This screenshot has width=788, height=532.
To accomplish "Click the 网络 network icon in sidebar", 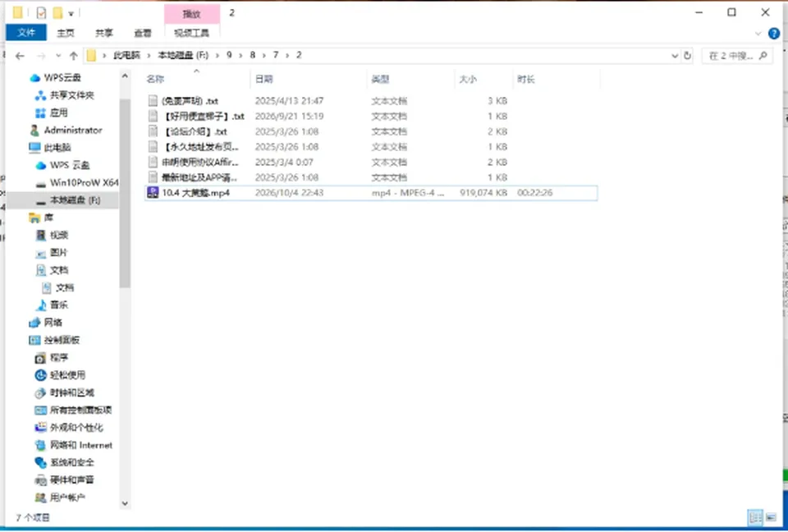I will 34,323.
